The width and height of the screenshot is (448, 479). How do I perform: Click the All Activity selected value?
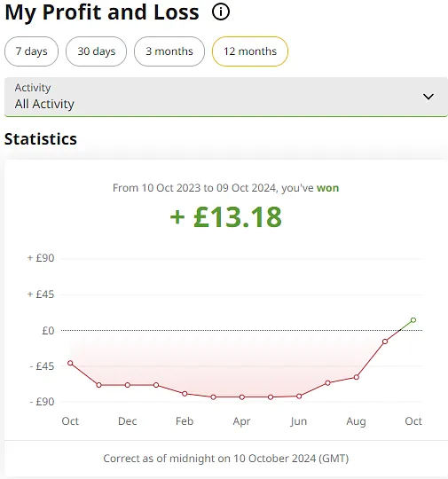[x=44, y=104]
